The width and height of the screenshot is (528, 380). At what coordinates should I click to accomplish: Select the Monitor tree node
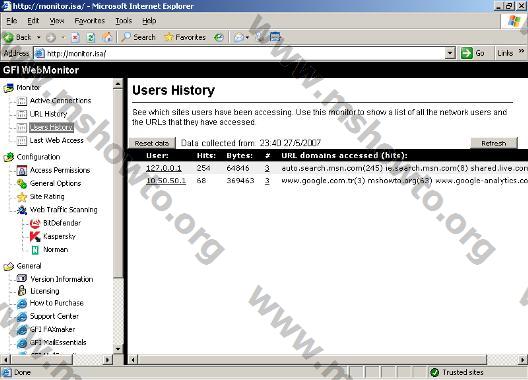point(28,88)
